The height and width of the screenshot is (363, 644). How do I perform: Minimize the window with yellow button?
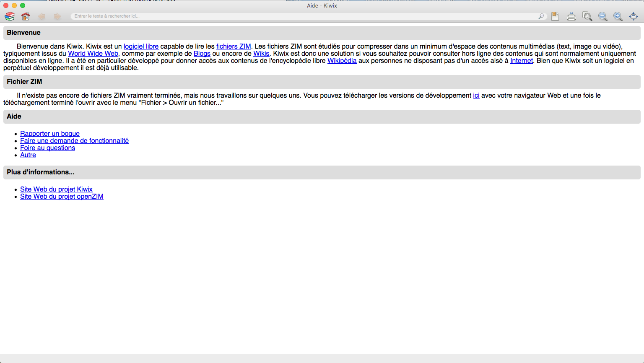tap(14, 5)
